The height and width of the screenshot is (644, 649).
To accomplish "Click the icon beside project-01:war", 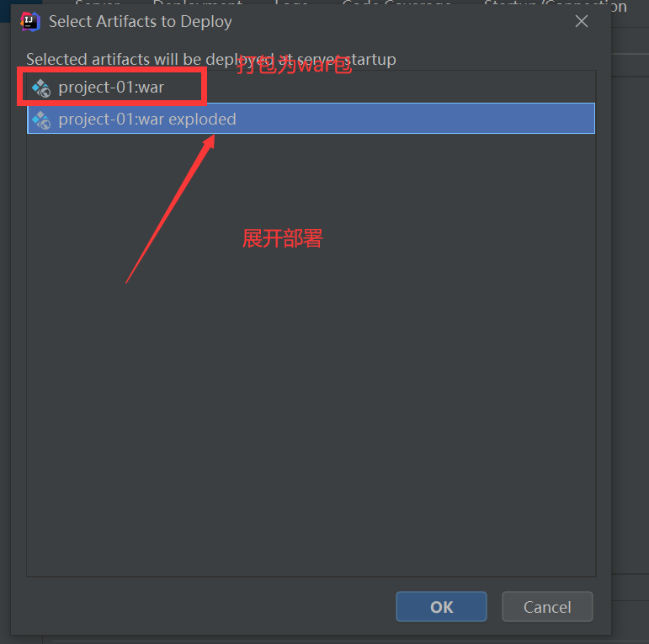I will click(41, 88).
